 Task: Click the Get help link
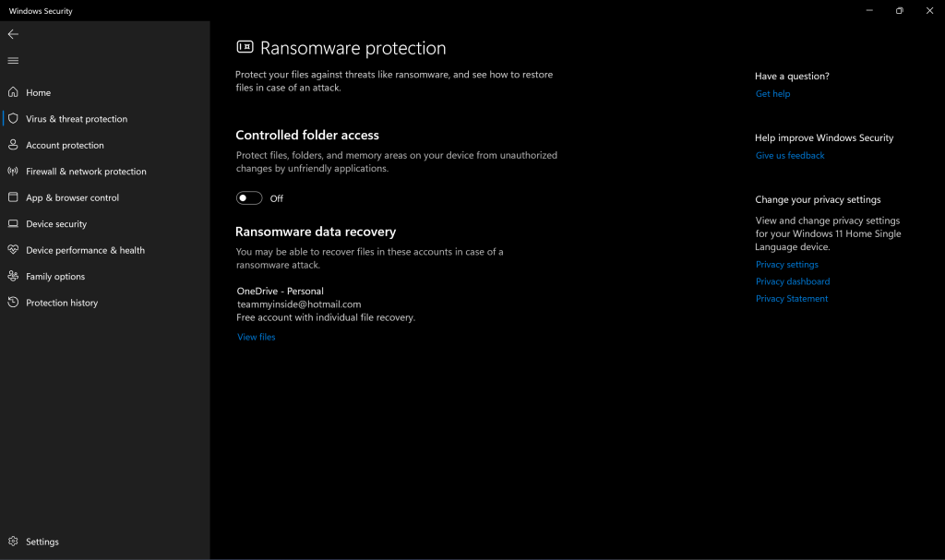[772, 93]
